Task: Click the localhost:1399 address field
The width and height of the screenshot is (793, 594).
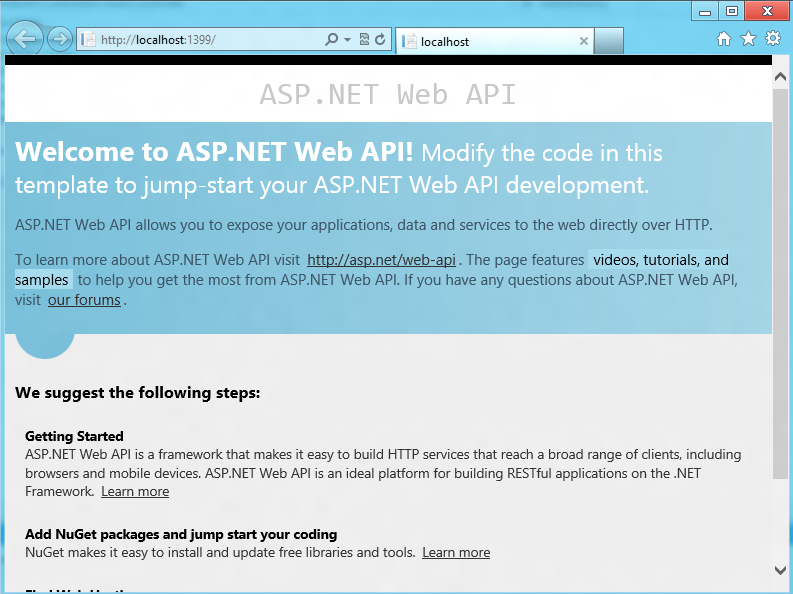Action: [200, 40]
